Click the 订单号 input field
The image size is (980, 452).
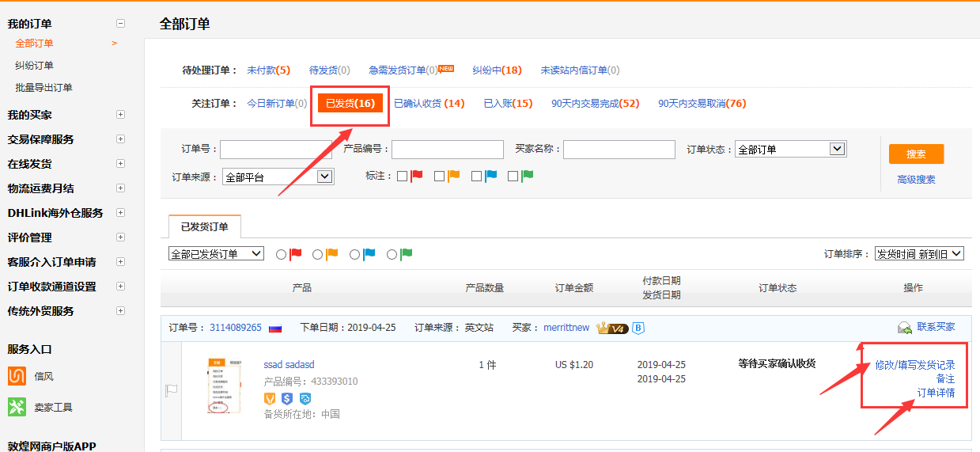pos(275,149)
